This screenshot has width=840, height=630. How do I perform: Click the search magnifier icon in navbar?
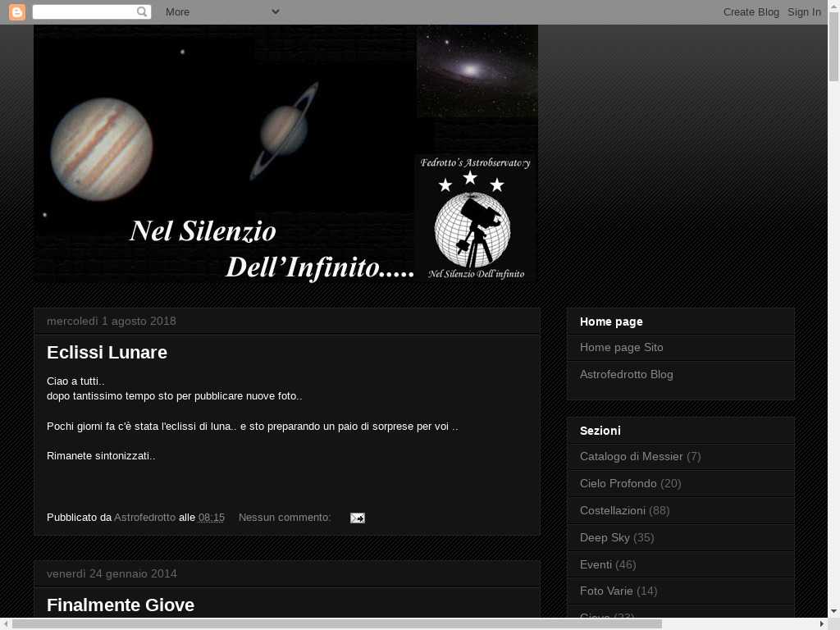[x=143, y=11]
